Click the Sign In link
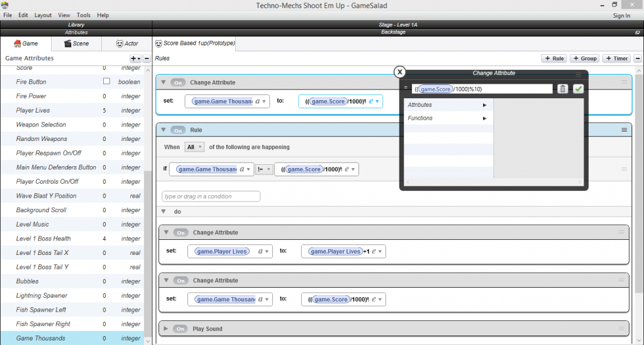The width and height of the screenshot is (644, 345). (x=621, y=16)
